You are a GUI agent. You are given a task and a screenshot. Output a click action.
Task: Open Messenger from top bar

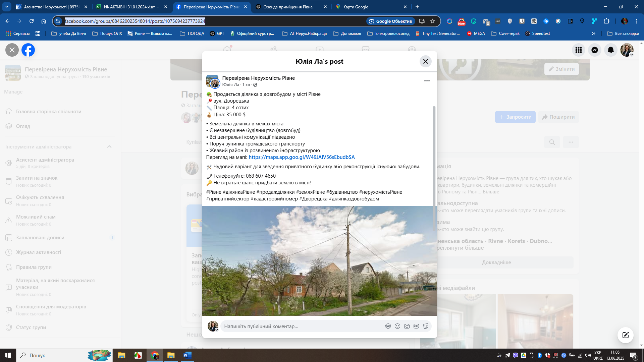594,50
